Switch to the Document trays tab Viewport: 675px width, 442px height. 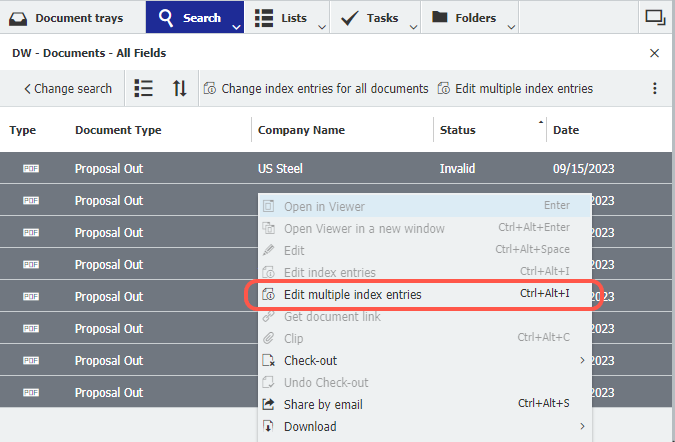tap(68, 17)
